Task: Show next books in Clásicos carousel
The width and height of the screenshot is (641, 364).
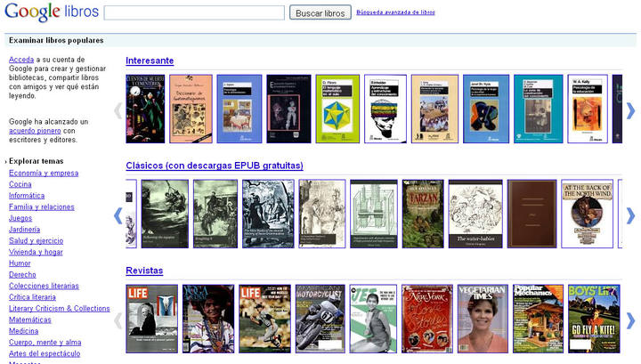Action: point(630,215)
